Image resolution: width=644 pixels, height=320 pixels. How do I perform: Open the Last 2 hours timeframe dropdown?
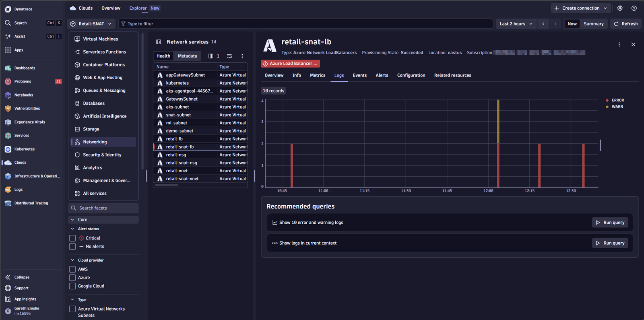(516, 24)
